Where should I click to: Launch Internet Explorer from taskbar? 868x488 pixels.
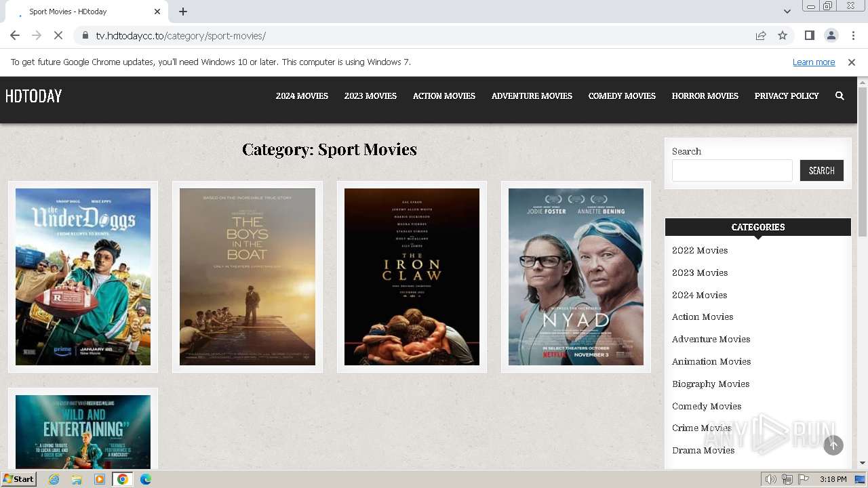[54, 479]
